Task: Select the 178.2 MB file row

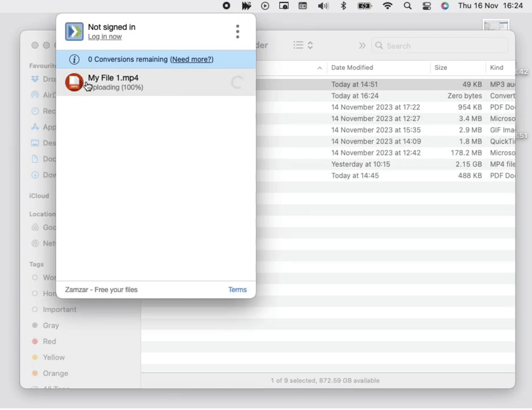Action: (x=385, y=153)
